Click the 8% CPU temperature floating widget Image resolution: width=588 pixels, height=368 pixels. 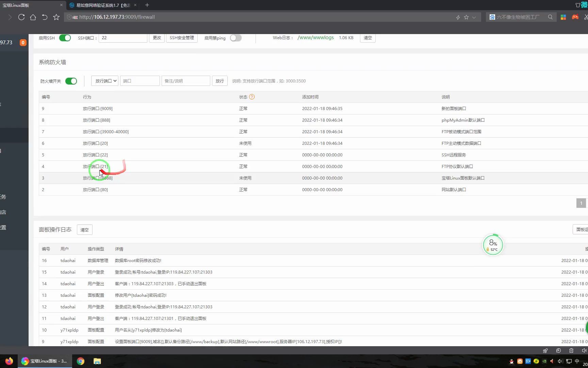[x=493, y=244]
